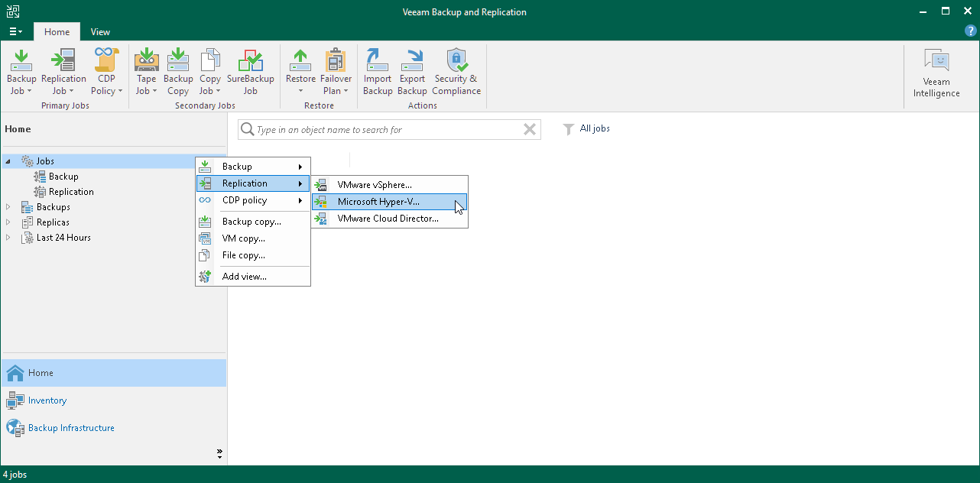Expand hidden navigation pane buttons chevron
Image resolution: width=980 pixels, height=483 pixels.
[x=219, y=453]
